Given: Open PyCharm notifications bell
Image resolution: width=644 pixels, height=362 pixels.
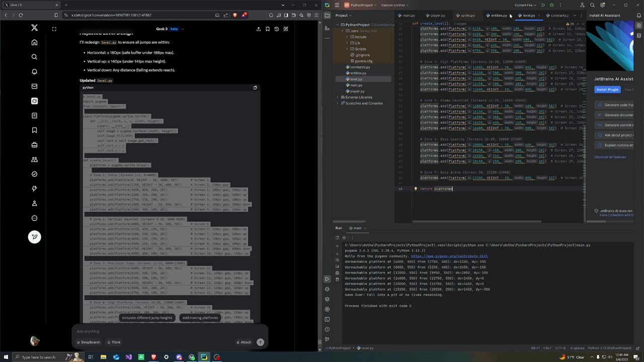Looking at the screenshot, I should point(639,15).
